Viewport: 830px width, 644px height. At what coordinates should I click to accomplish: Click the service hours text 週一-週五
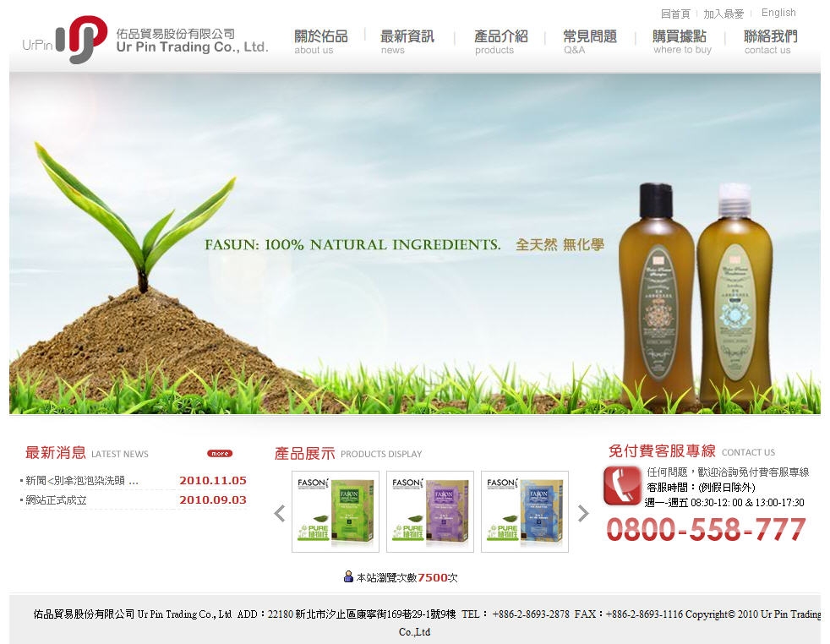coord(724,503)
